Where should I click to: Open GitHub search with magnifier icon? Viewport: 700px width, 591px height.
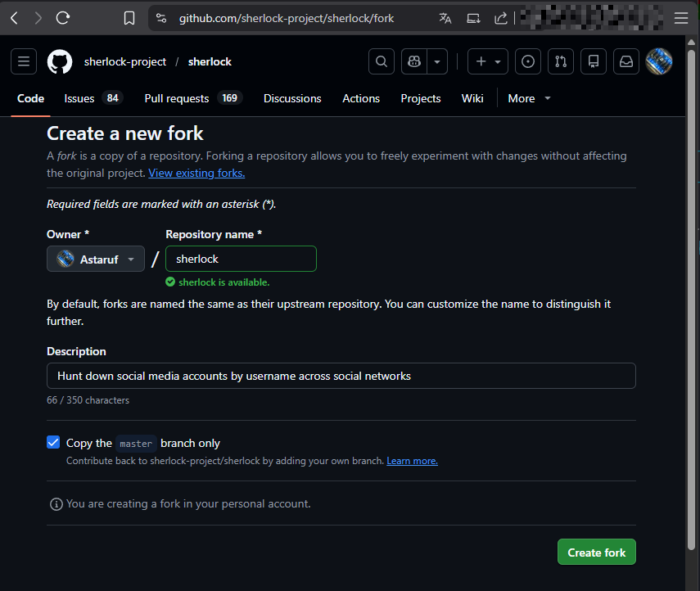click(x=382, y=61)
